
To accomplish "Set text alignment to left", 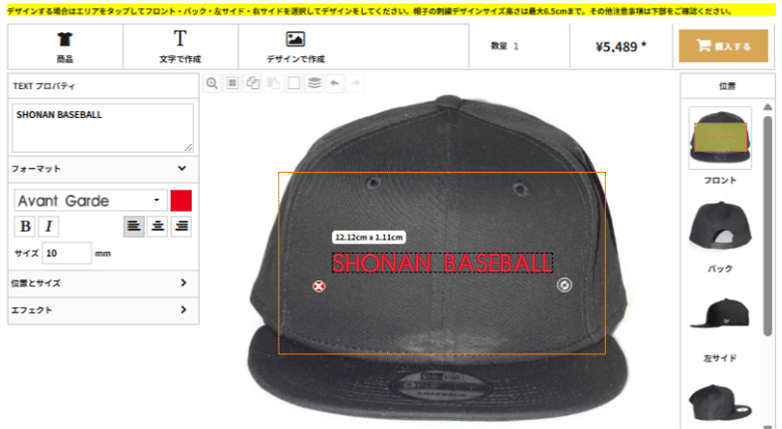I will click(134, 226).
